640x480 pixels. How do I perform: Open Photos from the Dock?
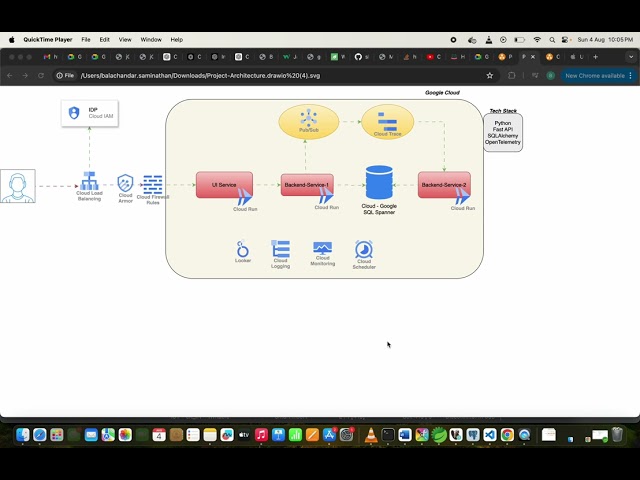[125, 435]
